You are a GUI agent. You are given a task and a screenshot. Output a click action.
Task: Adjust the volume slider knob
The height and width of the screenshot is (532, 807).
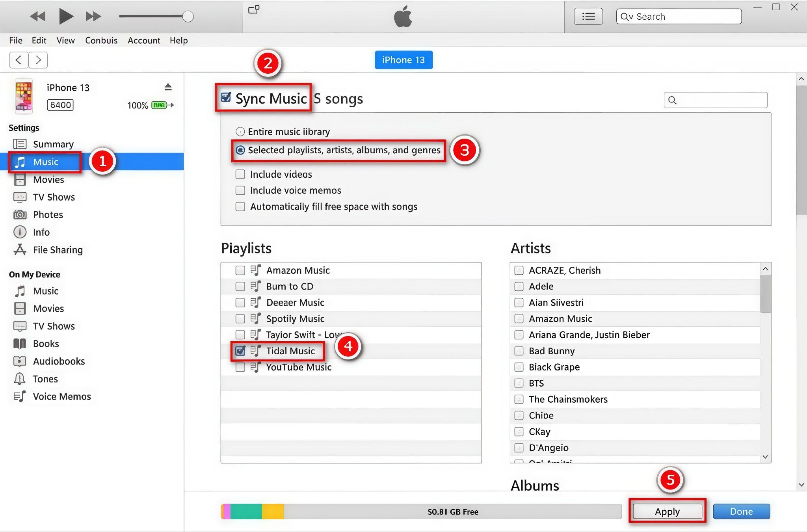click(x=188, y=17)
